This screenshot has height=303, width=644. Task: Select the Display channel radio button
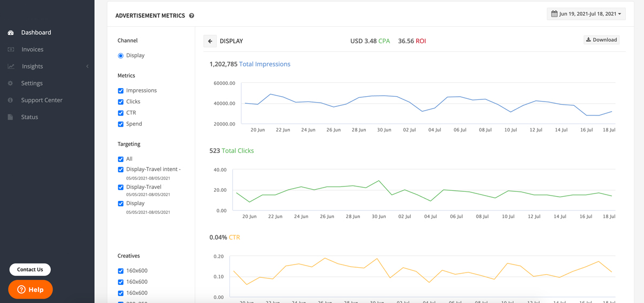pos(121,56)
